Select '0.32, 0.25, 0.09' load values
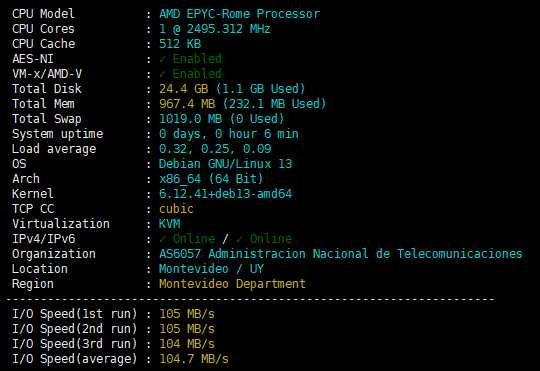Viewport: 540px width, 371px height. (215, 149)
